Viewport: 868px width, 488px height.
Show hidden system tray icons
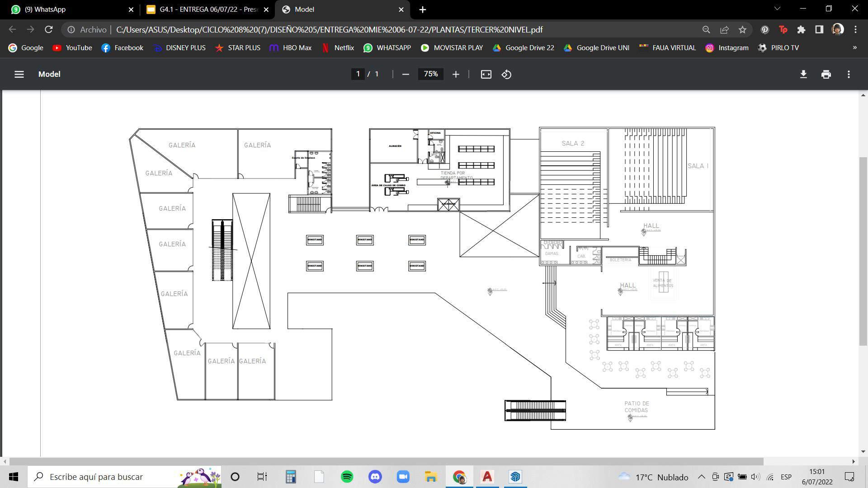pyautogui.click(x=701, y=477)
